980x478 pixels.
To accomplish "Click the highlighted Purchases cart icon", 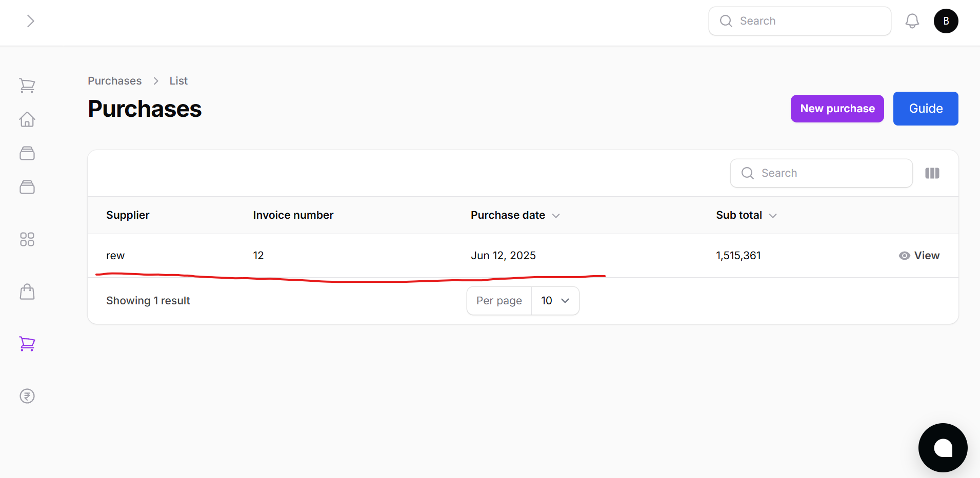I will point(27,344).
